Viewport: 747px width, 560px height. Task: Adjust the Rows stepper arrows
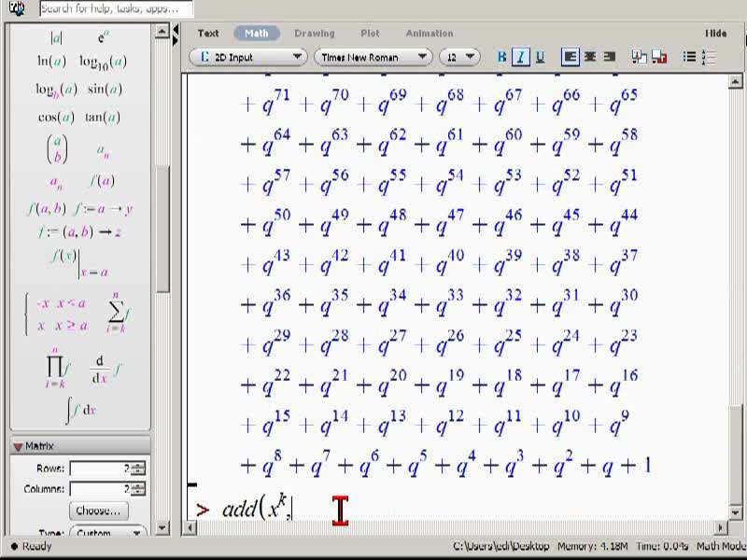pos(138,469)
